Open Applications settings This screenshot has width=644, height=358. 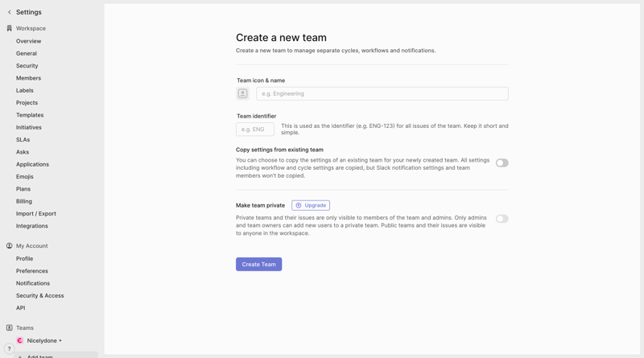click(32, 164)
